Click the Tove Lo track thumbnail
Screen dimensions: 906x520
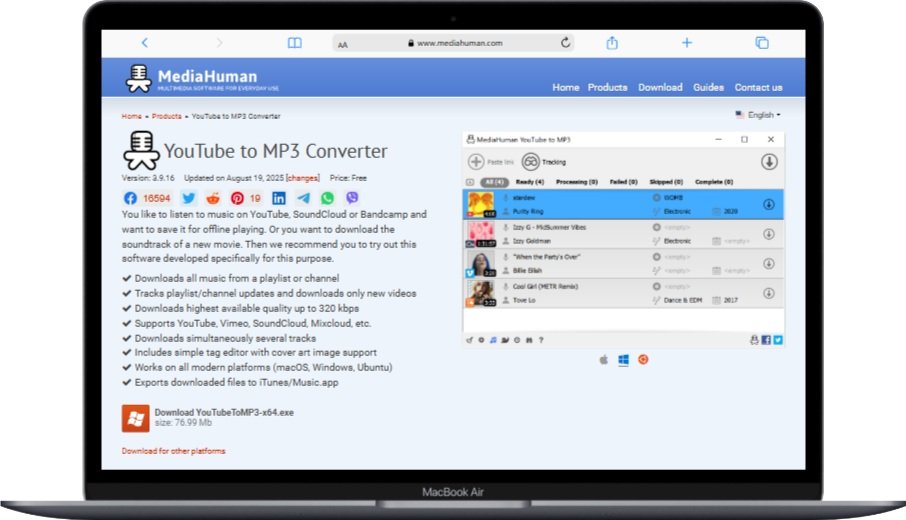(481, 293)
